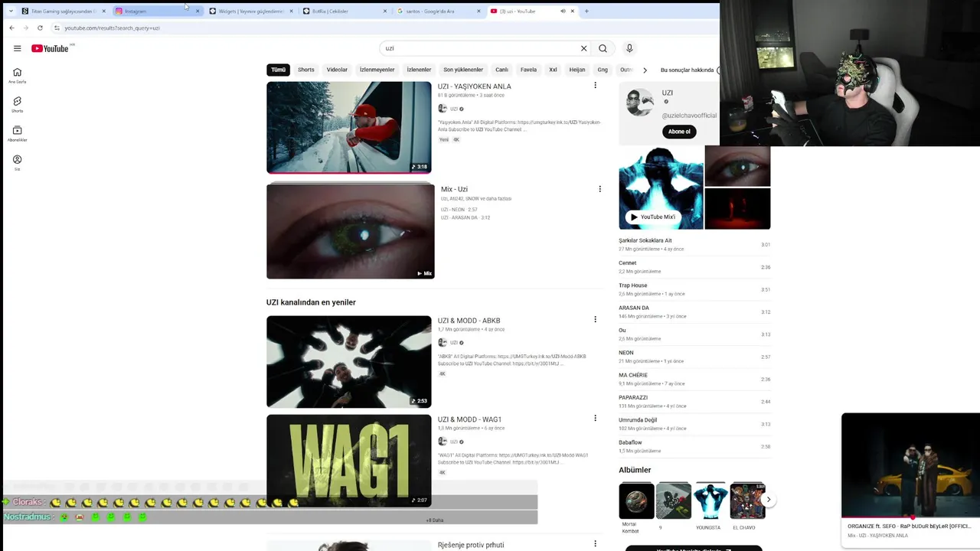Click the miniplayer video with yellow car
980x551 pixels.
click(910, 465)
